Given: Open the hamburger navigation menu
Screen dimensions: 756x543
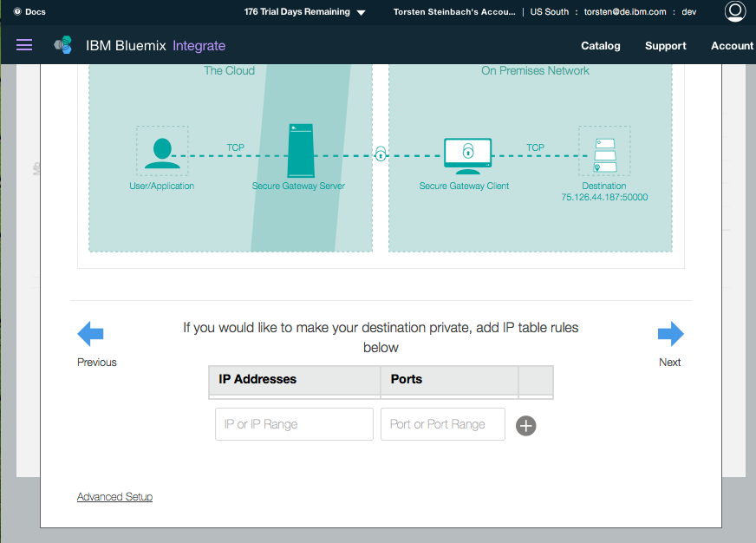Looking at the screenshot, I should pos(24,45).
